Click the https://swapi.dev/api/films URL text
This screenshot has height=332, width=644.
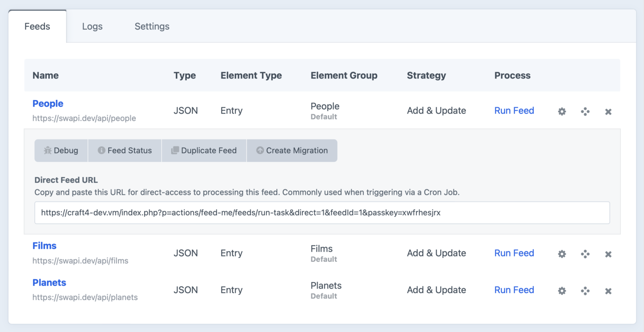[x=80, y=261]
